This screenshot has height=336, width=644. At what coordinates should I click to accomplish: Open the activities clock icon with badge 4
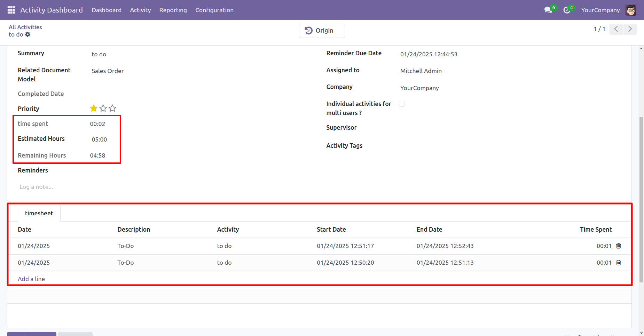tap(567, 10)
